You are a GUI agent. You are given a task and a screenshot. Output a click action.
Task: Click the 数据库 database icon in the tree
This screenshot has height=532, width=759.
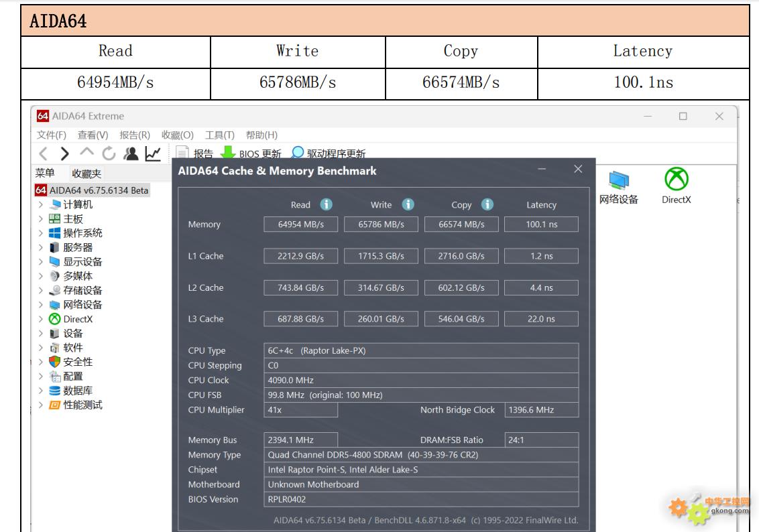pos(55,391)
